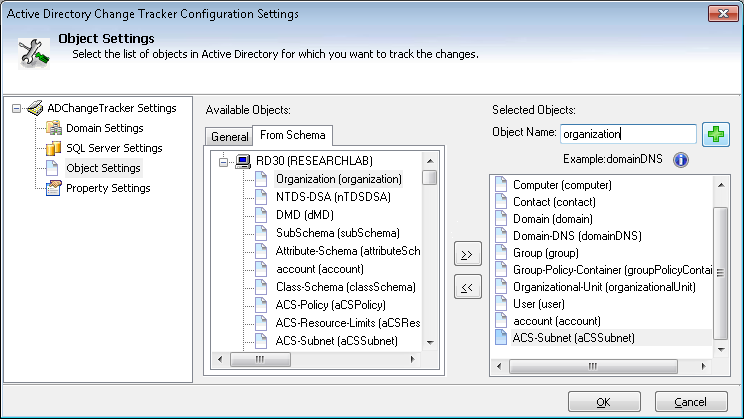Click the blue info icon beside Example
The height and width of the screenshot is (419, 744).
(680, 160)
